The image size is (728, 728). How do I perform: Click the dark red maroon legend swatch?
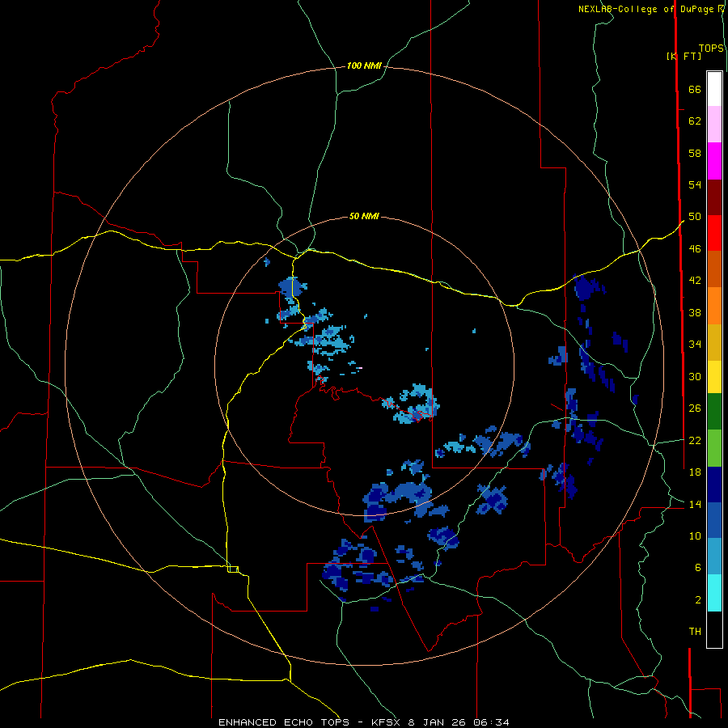tap(714, 197)
